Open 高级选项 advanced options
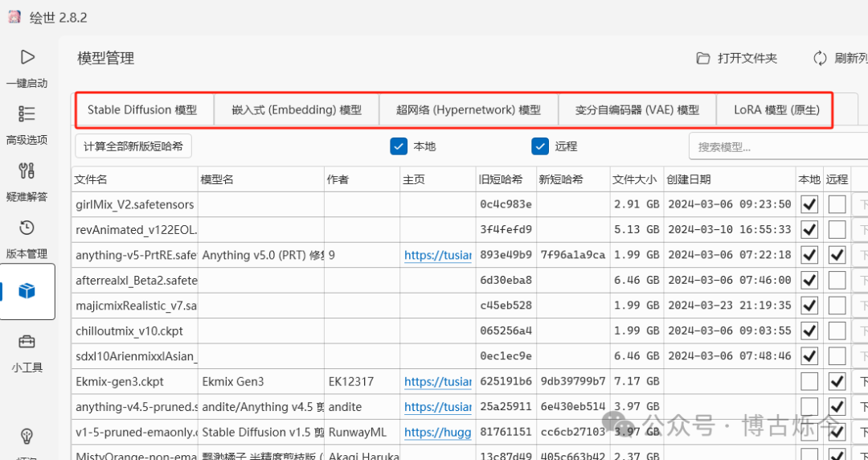This screenshot has width=868, height=460. click(27, 125)
